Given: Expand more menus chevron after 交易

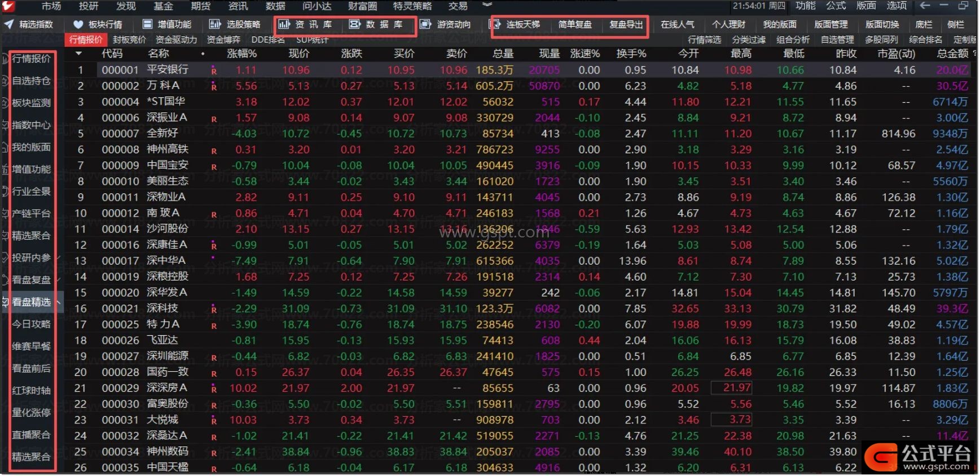Looking at the screenshot, I should [x=487, y=5].
